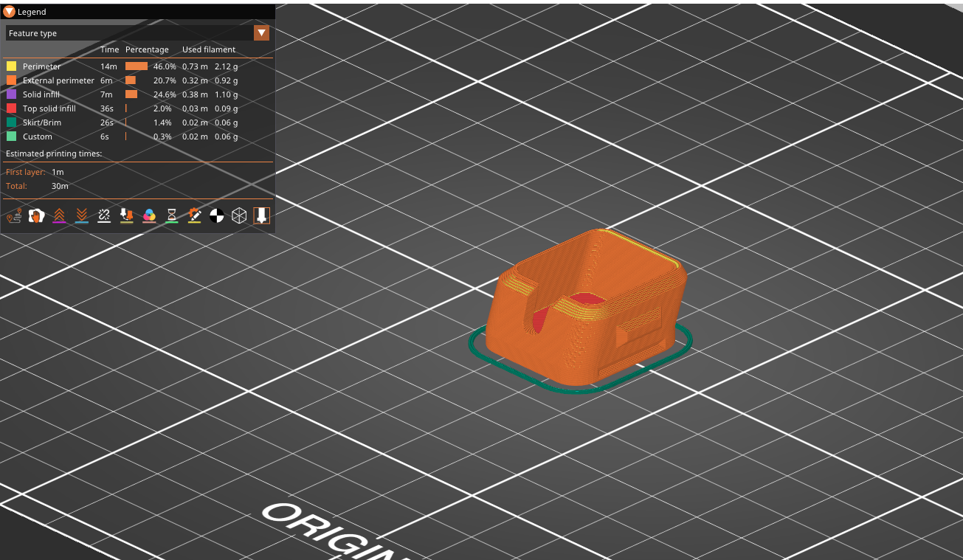Image resolution: width=963 pixels, height=560 pixels.
Task: Toggle Custom feature row visibility
Action: [x=137, y=136]
